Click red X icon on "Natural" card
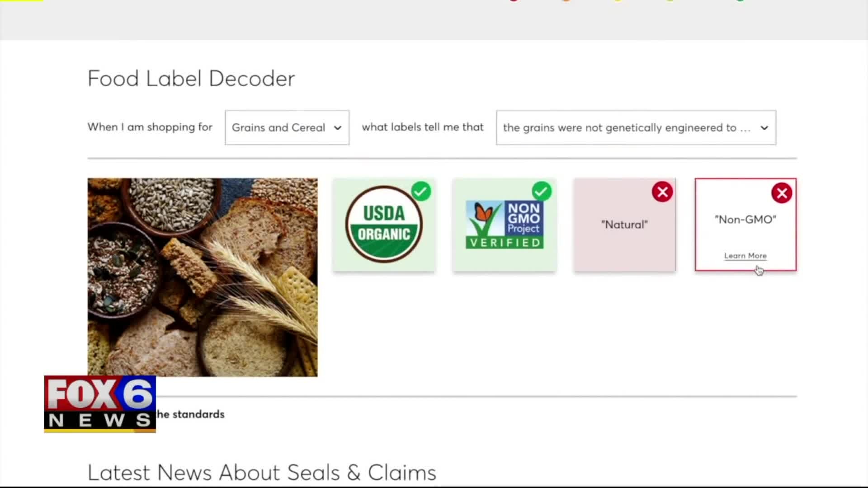 662,192
